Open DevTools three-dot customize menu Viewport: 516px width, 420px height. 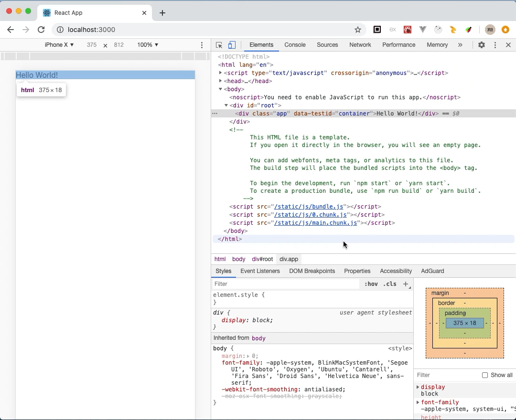tap(495, 45)
